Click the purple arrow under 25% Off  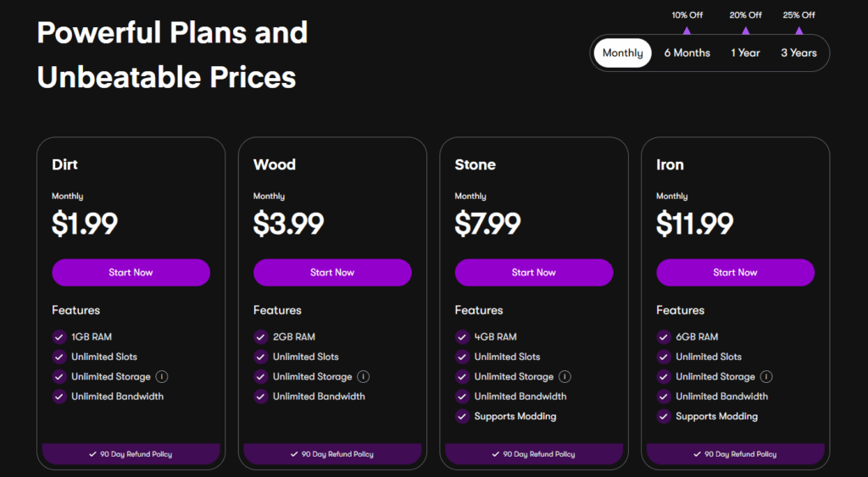pyautogui.click(x=798, y=31)
